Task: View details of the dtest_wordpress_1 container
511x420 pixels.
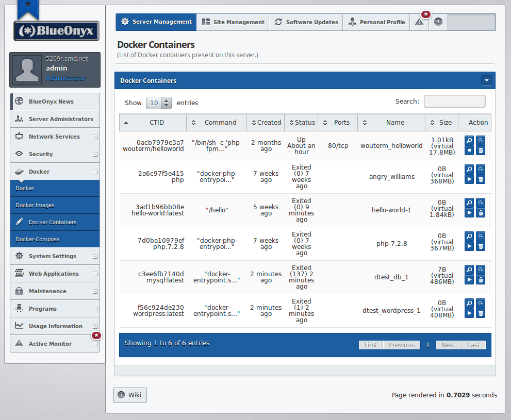Action: click(469, 303)
